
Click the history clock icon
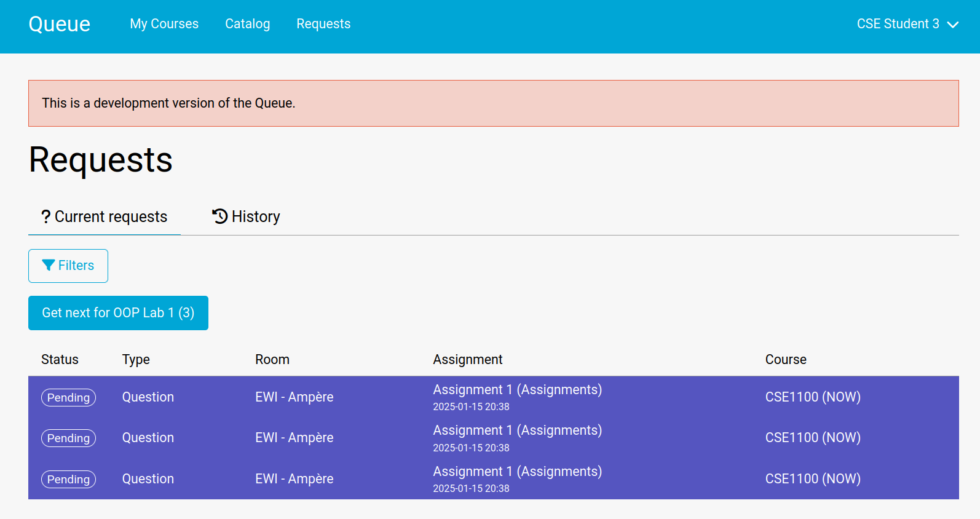coord(220,216)
